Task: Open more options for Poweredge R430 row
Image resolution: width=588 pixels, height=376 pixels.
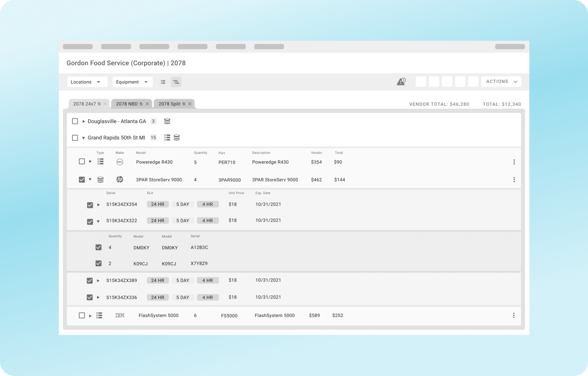Action: [x=514, y=162]
